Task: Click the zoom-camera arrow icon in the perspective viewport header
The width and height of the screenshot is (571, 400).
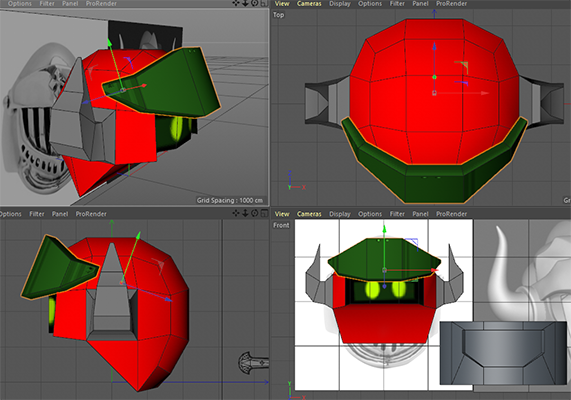Action: point(245,3)
